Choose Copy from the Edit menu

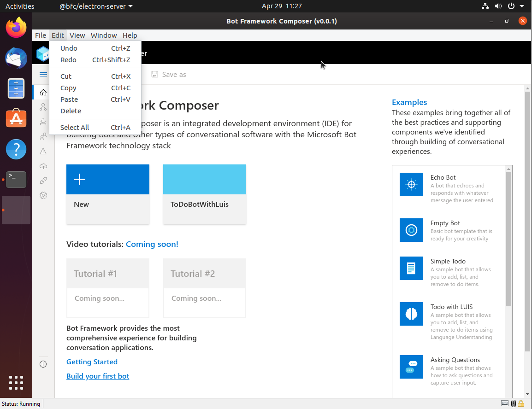95,88
